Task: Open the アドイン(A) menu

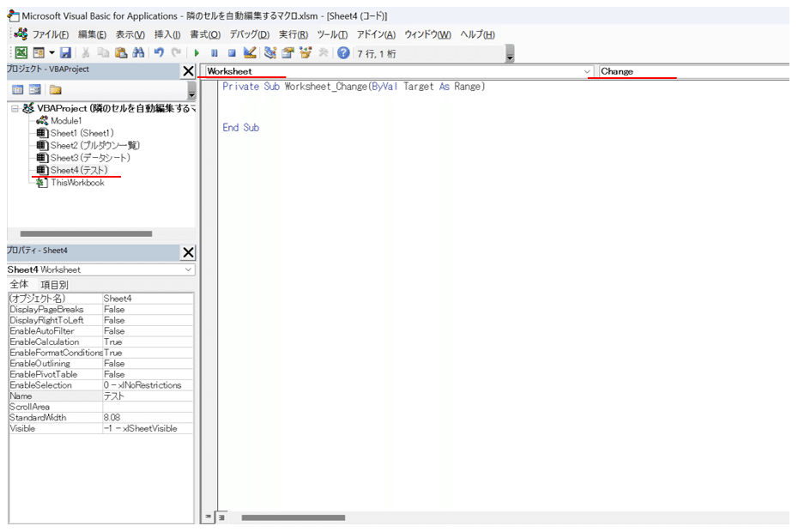Action: click(376, 34)
